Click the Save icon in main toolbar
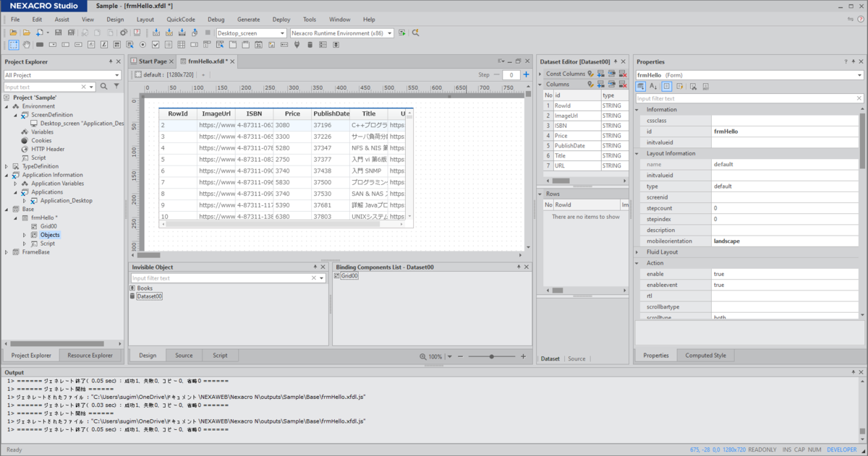 [x=58, y=33]
